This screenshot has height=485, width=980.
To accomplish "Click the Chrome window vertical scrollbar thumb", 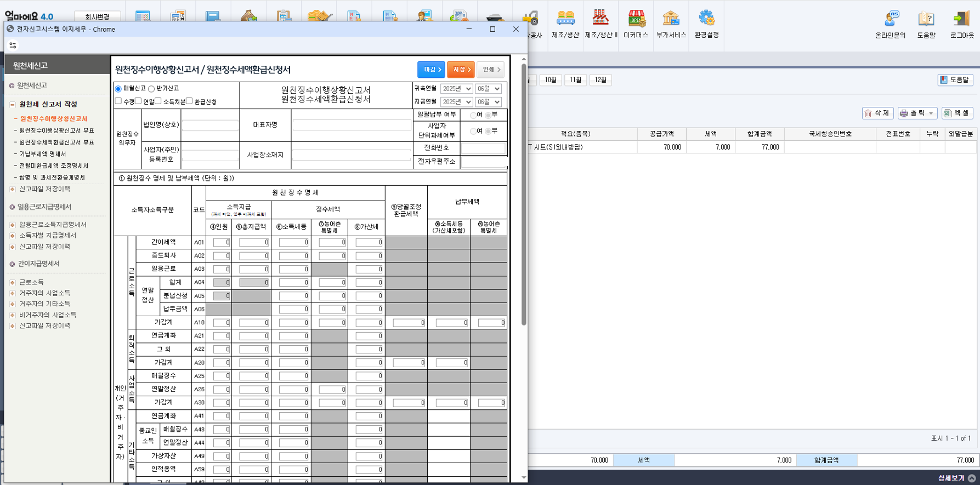I will [x=524, y=195].
